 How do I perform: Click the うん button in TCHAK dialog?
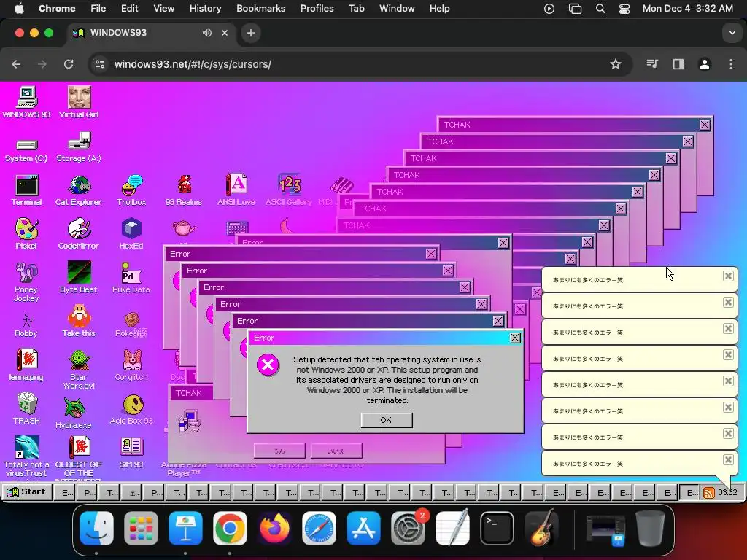(279, 451)
